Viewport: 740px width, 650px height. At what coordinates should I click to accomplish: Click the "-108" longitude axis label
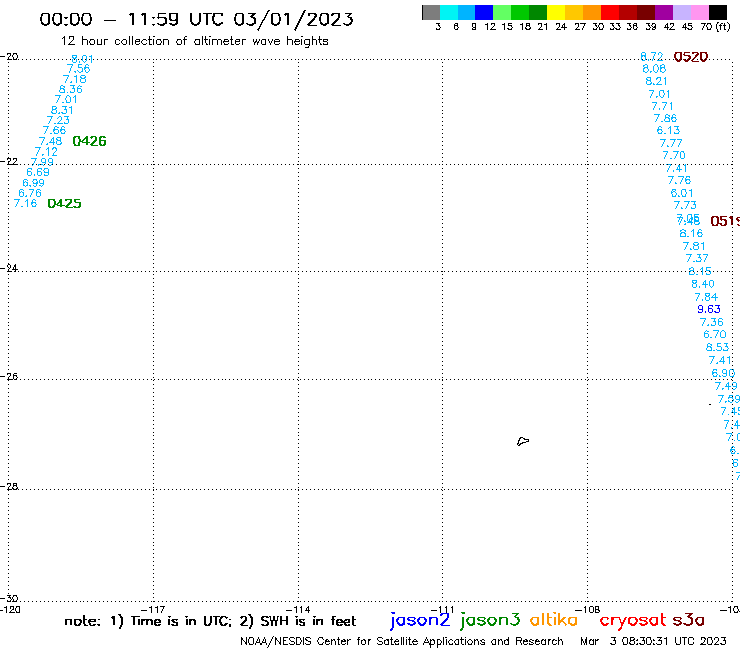(588, 609)
